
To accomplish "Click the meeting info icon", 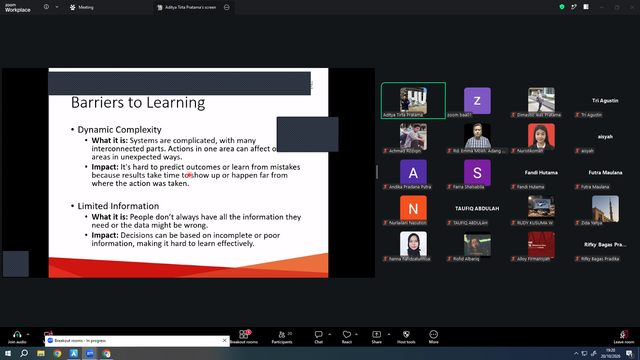I will [46, 7].
